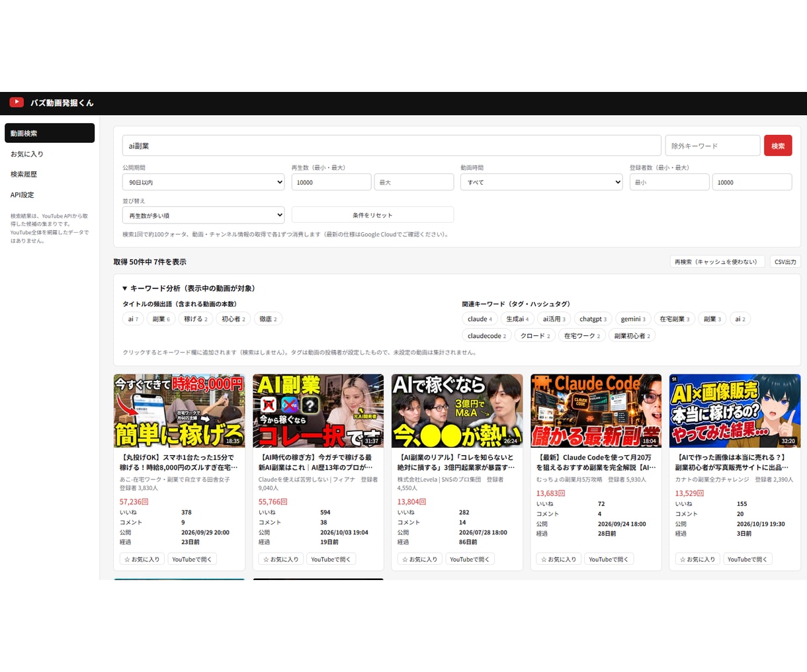Open the AIで稼ぐなら video thumbnail
Screen dimensions: 807x672
click(x=457, y=411)
